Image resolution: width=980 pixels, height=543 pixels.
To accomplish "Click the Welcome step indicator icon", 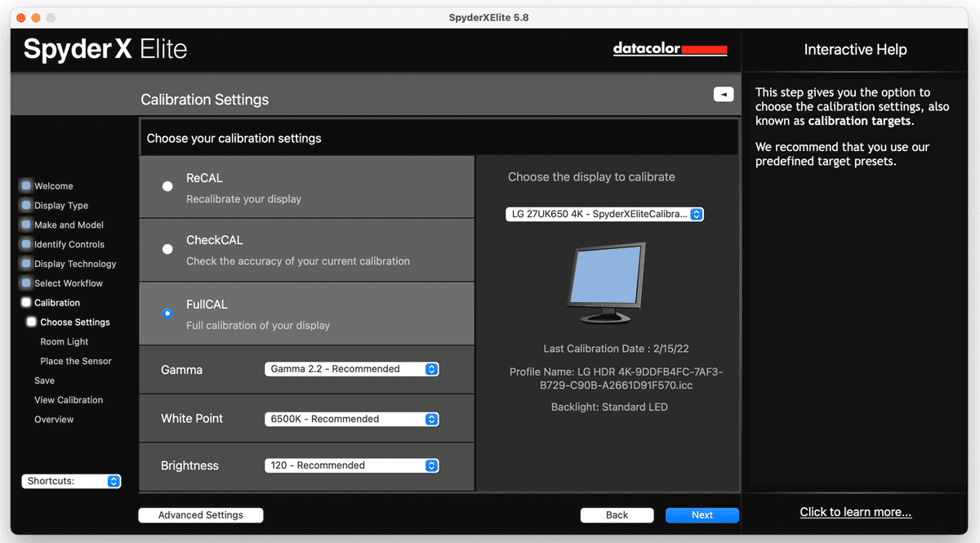I will [x=27, y=185].
